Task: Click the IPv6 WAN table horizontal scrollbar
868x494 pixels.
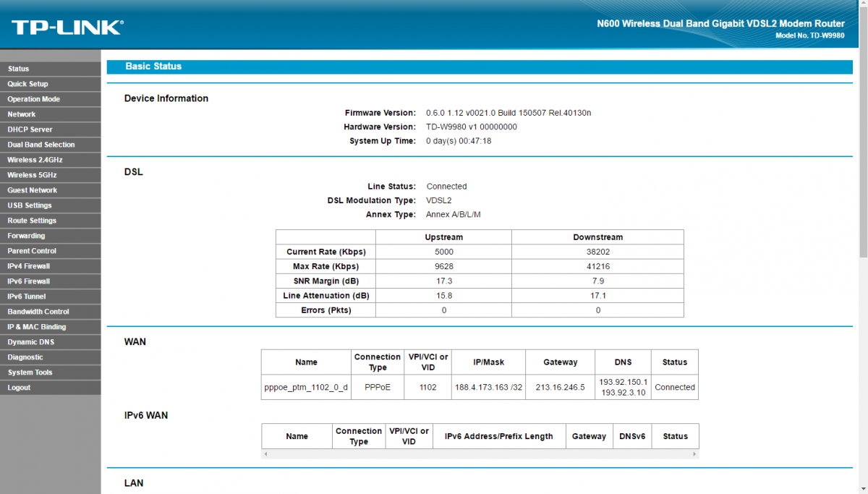Action: point(480,454)
